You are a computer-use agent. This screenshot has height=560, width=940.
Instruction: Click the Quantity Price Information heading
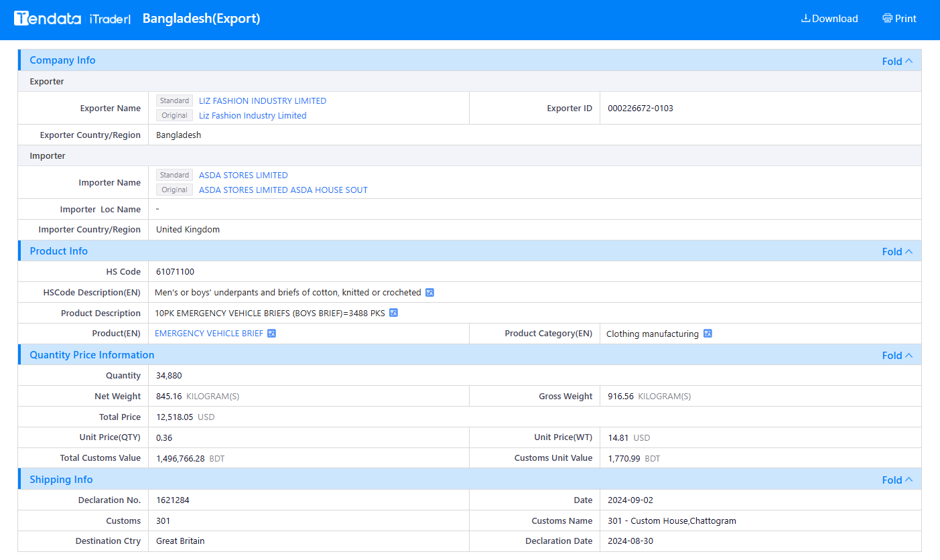pyautogui.click(x=92, y=355)
